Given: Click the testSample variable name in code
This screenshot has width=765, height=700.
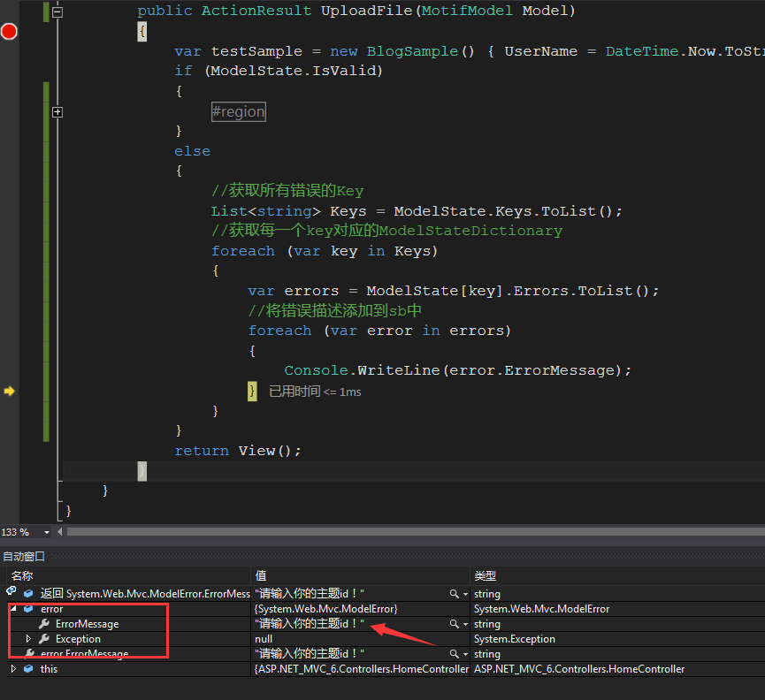Looking at the screenshot, I should pos(256,51).
